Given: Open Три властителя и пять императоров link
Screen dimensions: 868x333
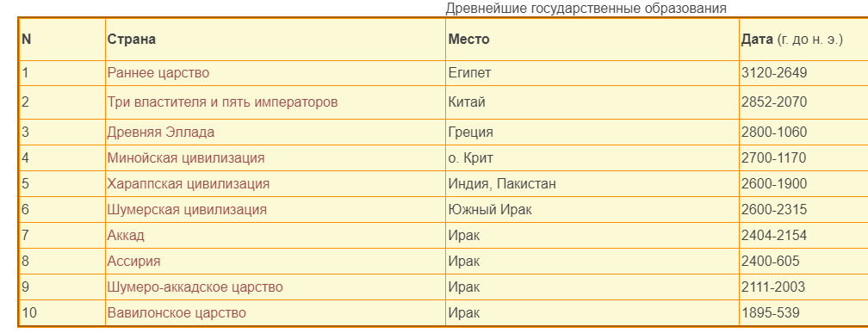Looking at the screenshot, I should tap(222, 102).
